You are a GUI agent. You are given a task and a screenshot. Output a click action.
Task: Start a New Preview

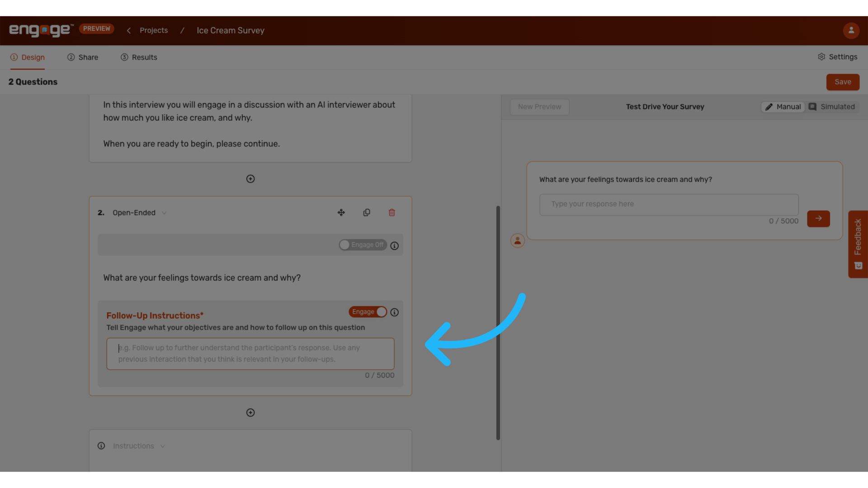[x=539, y=107]
